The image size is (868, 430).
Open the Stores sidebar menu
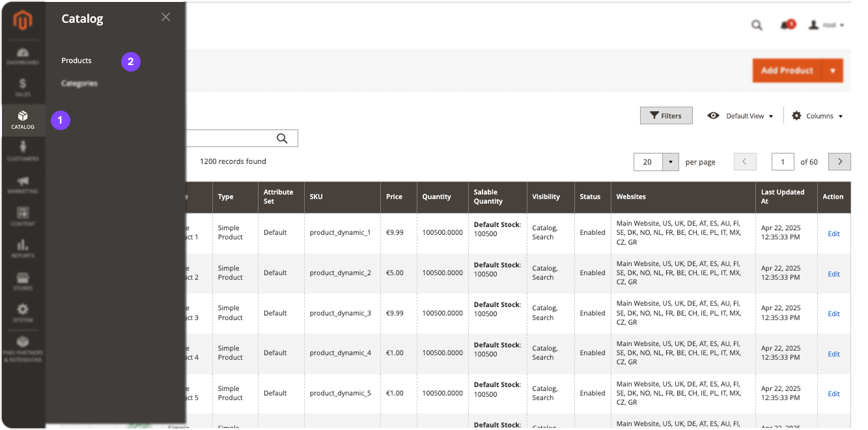pos(23,281)
